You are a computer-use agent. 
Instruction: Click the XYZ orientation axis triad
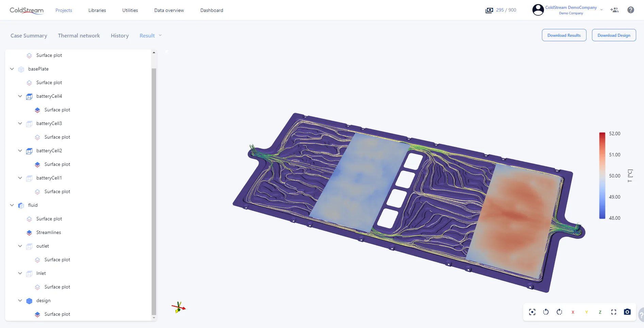coord(179,308)
